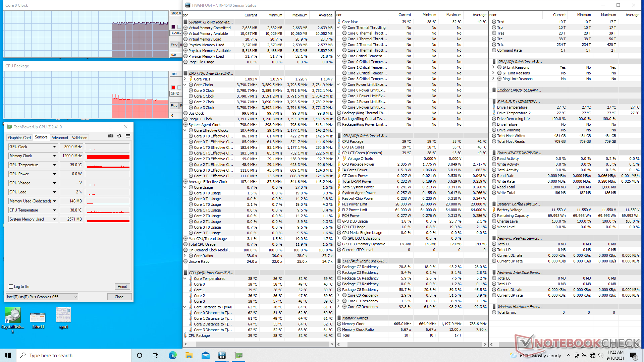Switch to Graphics Card tab in GPU-Z
Screen dimensions: 644x362
[19, 138]
